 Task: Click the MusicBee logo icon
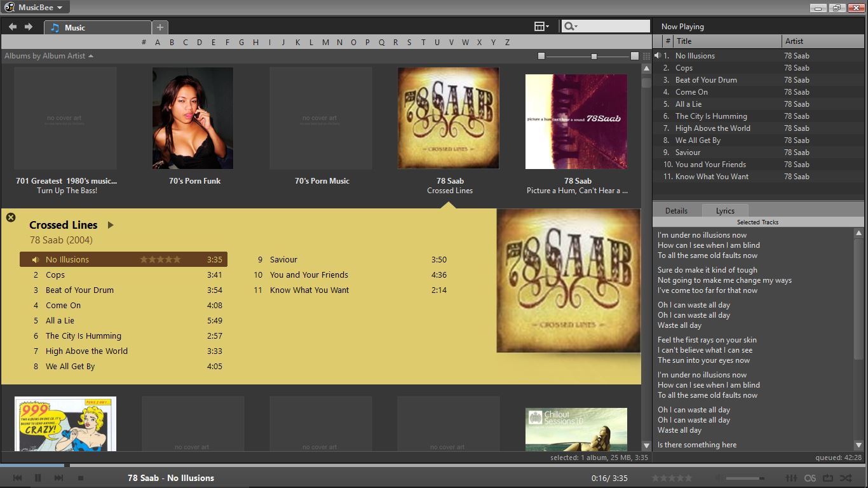pyautogui.click(x=10, y=8)
